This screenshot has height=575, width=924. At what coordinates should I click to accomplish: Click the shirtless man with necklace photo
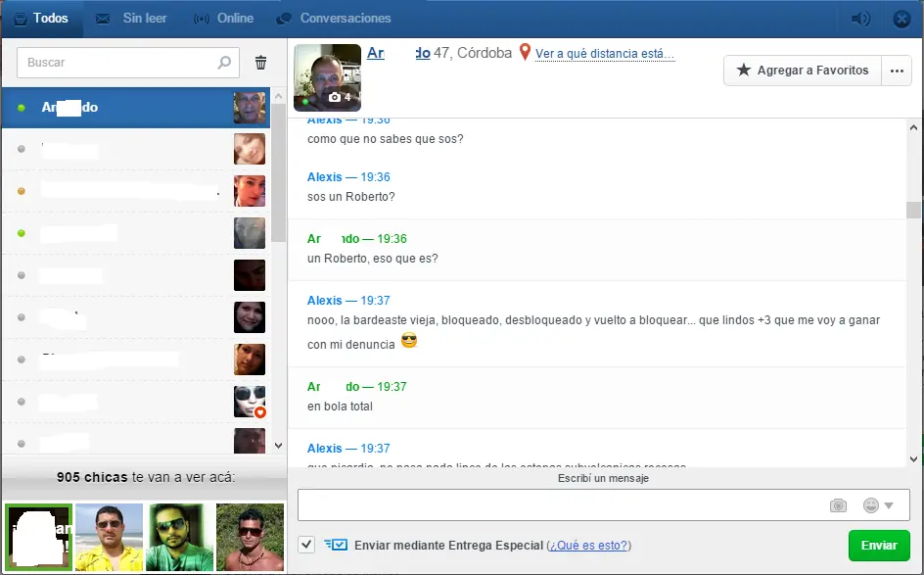pyautogui.click(x=250, y=537)
